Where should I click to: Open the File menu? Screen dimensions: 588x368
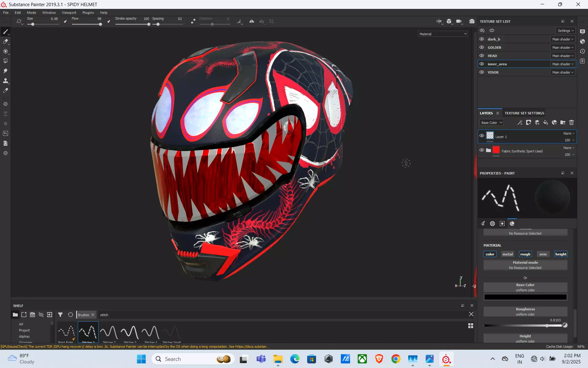pos(6,13)
